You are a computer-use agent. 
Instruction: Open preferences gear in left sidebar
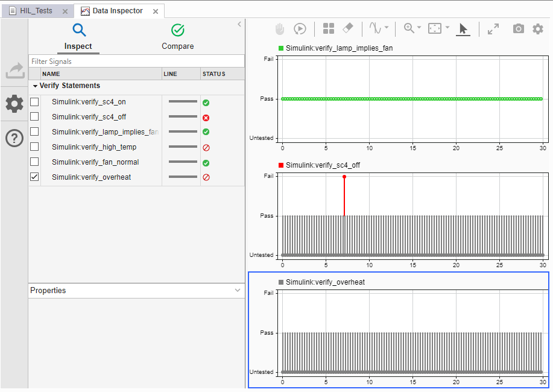14,104
